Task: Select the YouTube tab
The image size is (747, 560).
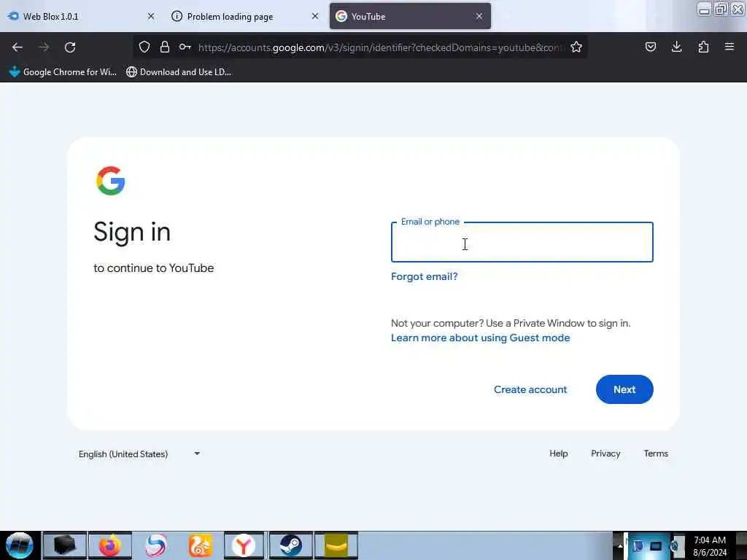Action: tap(410, 16)
